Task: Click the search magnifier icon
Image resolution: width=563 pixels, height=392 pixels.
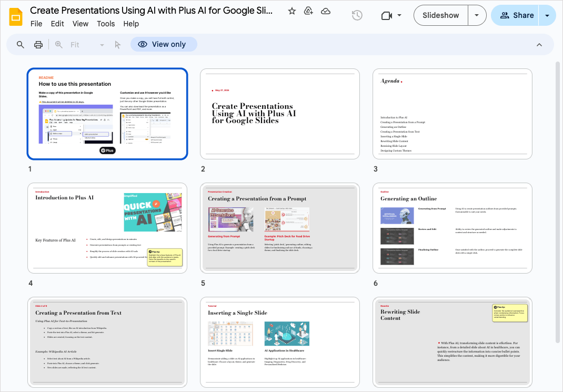Action: pyautogui.click(x=21, y=45)
